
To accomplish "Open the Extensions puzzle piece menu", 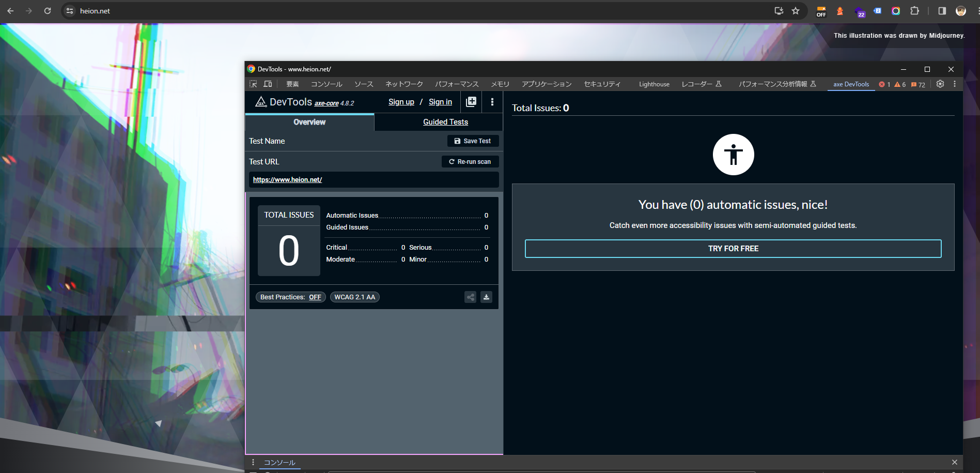I will tap(914, 11).
